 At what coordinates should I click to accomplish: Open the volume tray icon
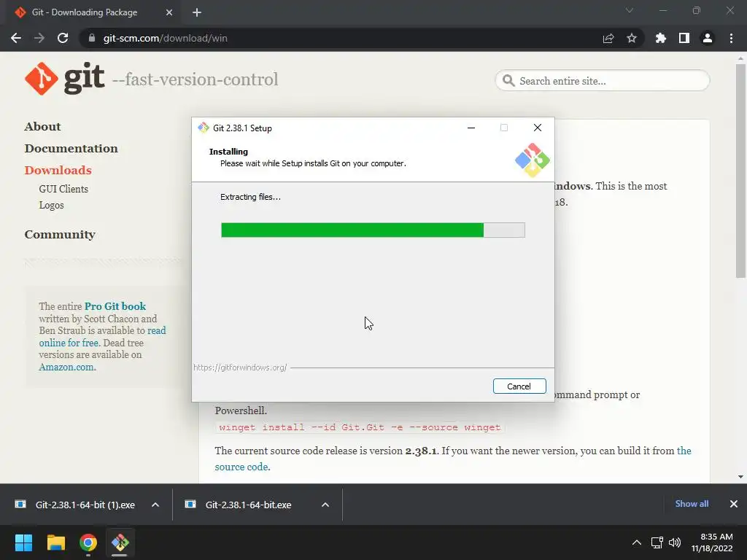(675, 542)
